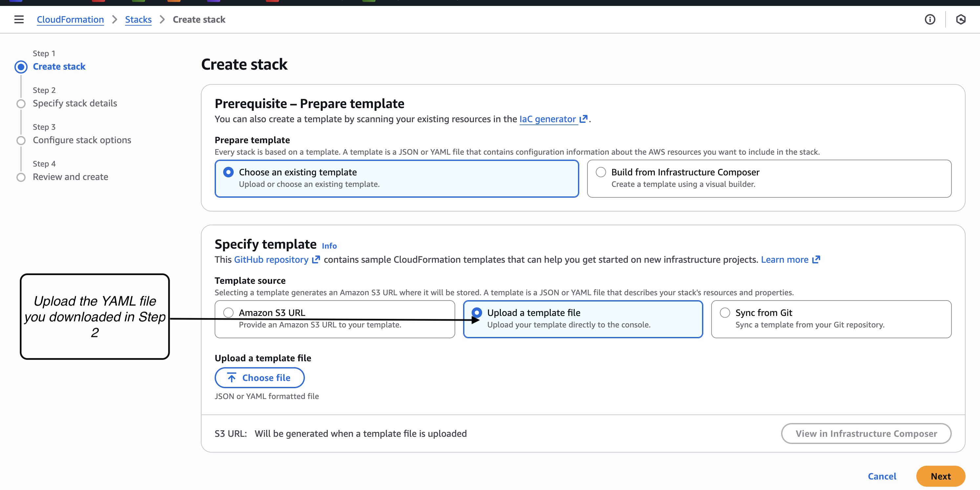980x490 pixels.
Task: Click the Choose file button
Action: click(260, 377)
